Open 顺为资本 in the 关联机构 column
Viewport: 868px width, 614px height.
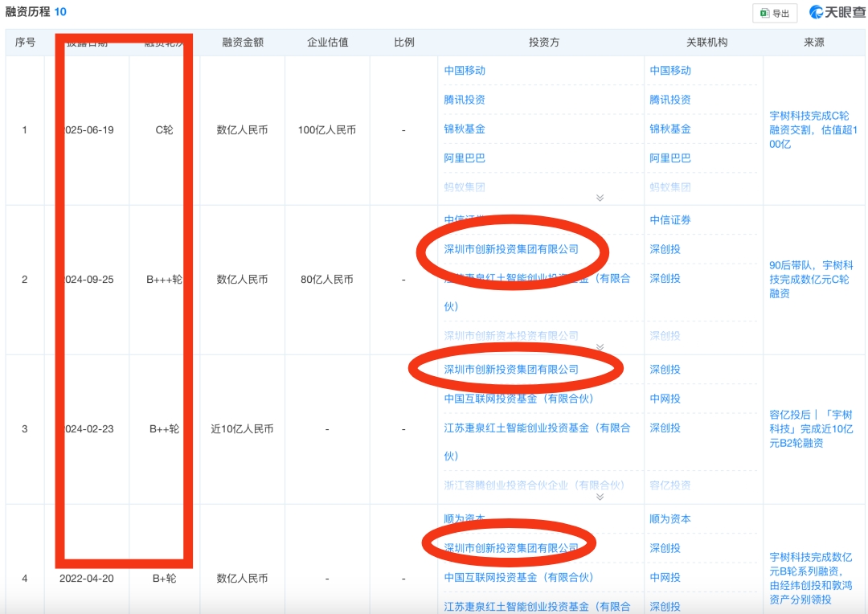coord(670,519)
